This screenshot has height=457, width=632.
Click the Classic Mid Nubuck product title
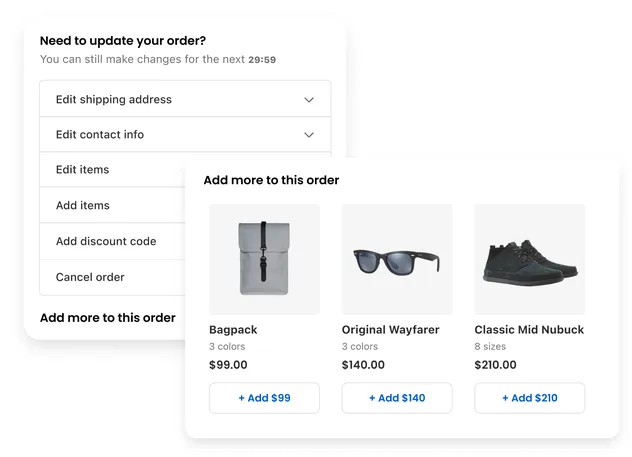(x=529, y=330)
